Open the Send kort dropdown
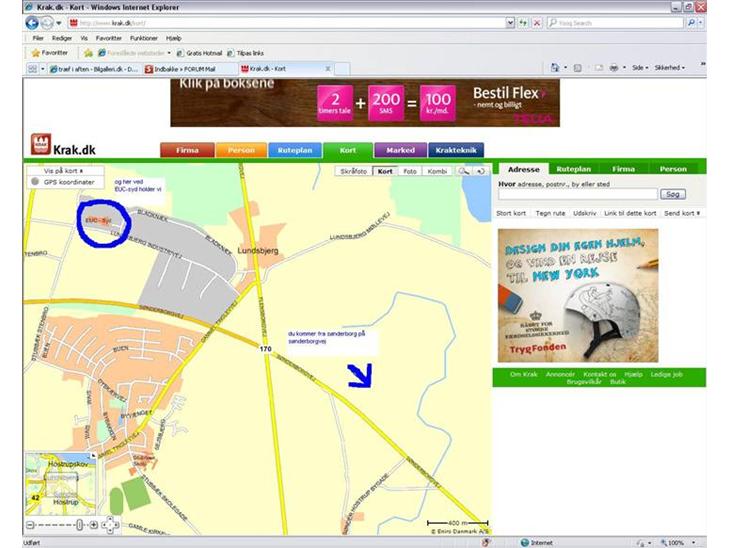The height and width of the screenshot is (548, 730). click(682, 213)
